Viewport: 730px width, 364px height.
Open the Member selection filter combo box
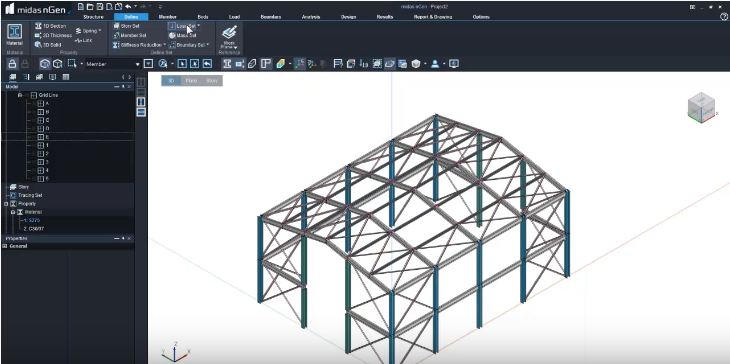coord(113,64)
